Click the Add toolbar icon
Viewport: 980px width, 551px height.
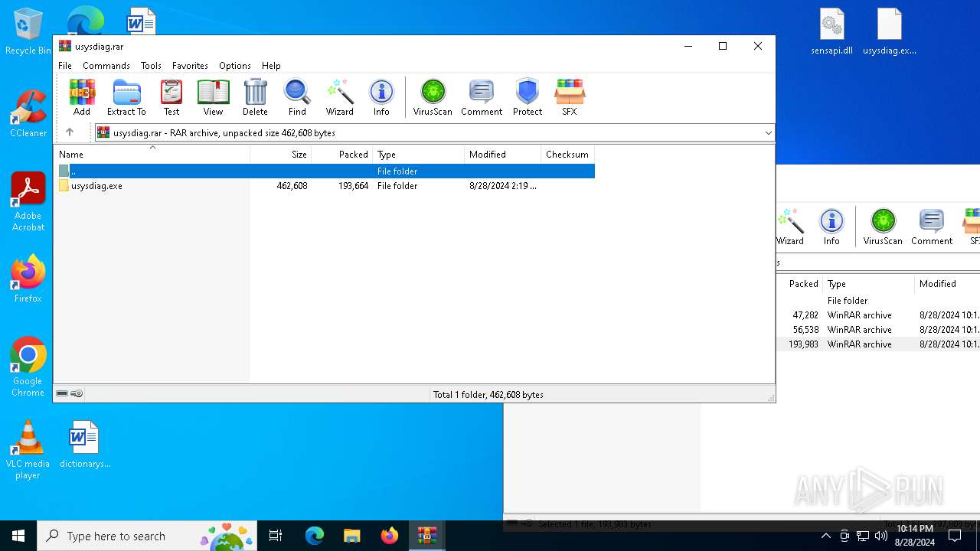pyautogui.click(x=82, y=97)
